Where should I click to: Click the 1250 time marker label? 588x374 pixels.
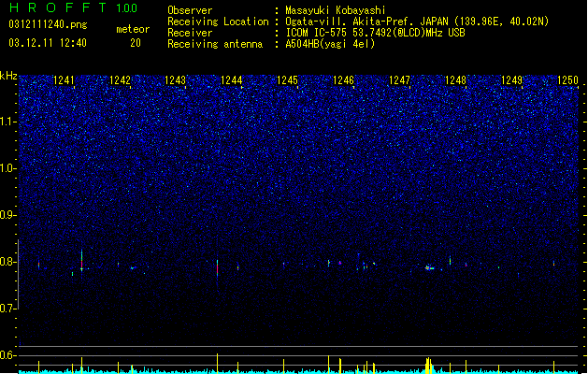click(567, 80)
